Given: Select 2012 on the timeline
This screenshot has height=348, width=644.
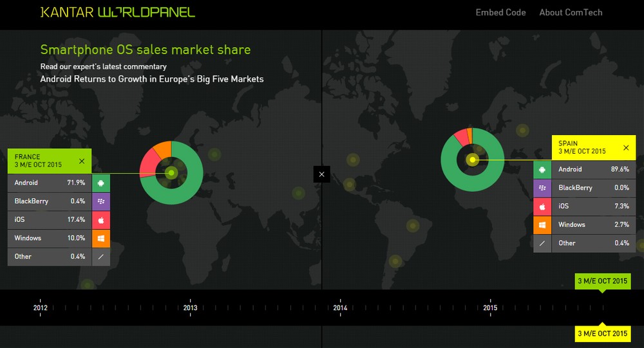Looking at the screenshot, I should [40, 307].
